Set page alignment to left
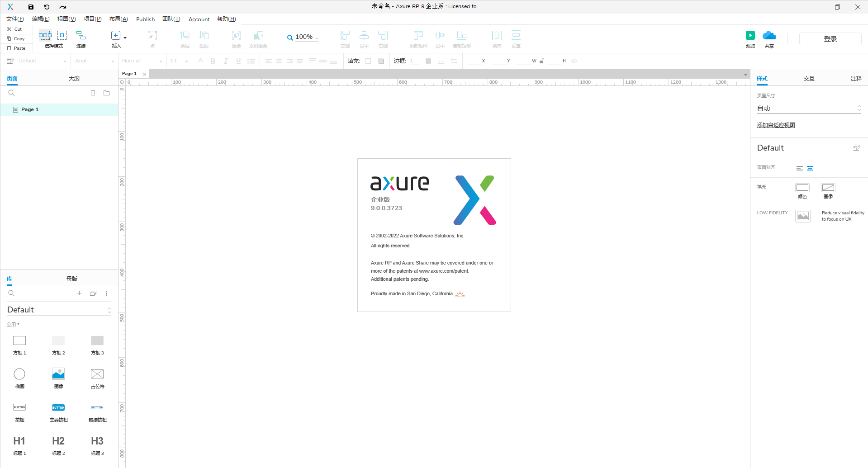Viewport: 868px width, 468px height. pos(800,168)
